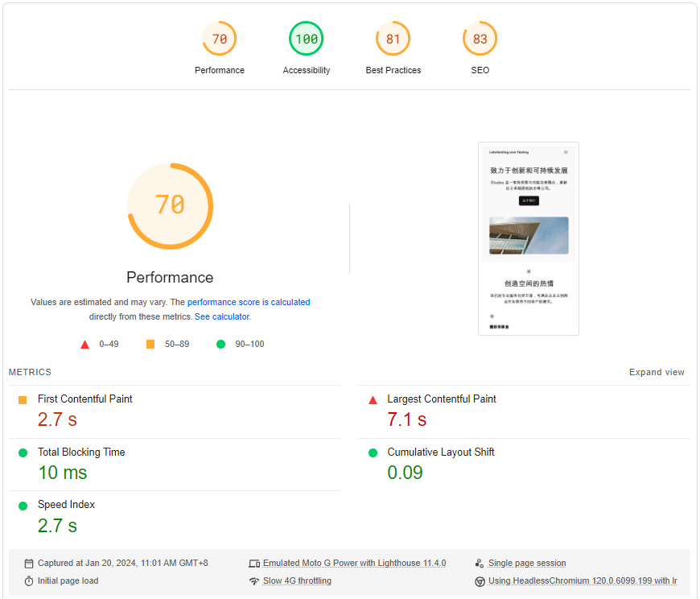Click green circle legend icon for 90–100
The image size is (700, 599).
220,344
